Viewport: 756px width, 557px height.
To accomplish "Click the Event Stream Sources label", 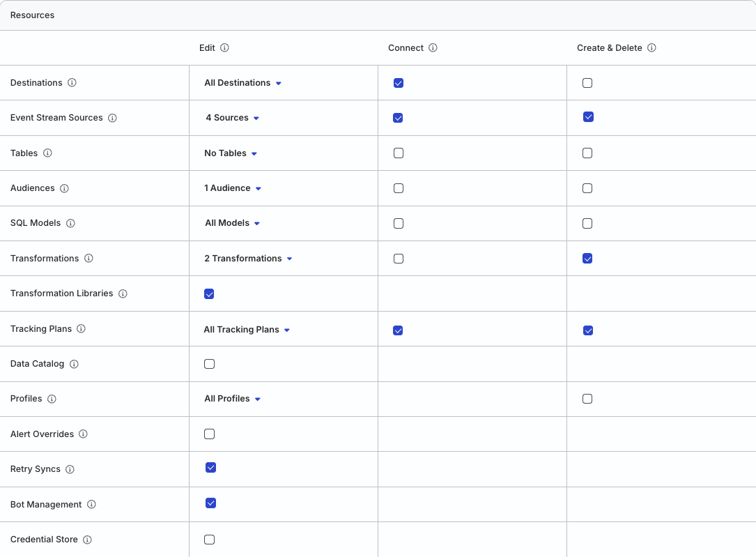I will coord(56,118).
